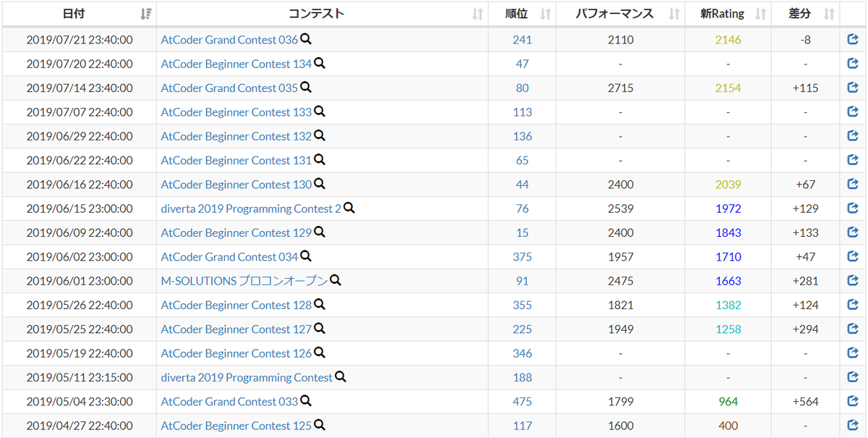Open rank 241 standings for AGC 036
The image size is (868, 438).
coord(522,39)
